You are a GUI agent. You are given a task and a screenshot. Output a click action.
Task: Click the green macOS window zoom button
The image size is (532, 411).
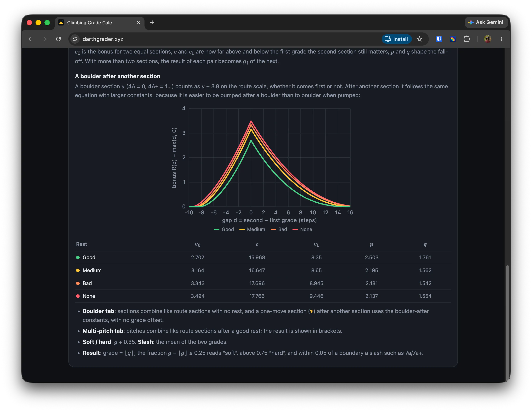[47, 23]
